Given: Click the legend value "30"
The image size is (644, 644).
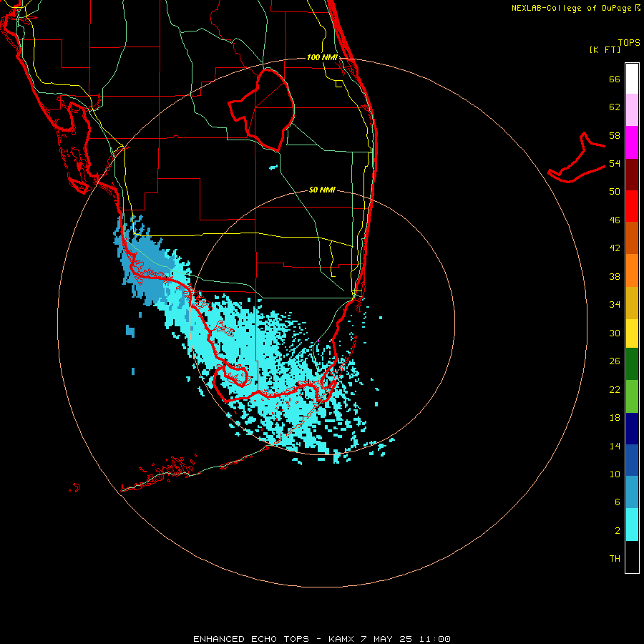Looking at the screenshot, I should point(615,333).
